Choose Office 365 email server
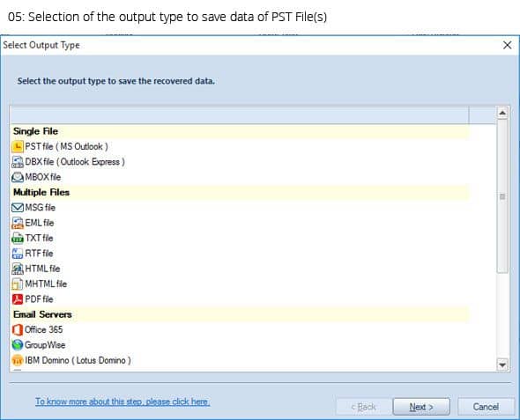Viewport: 520px width, 420px height. tap(43, 329)
